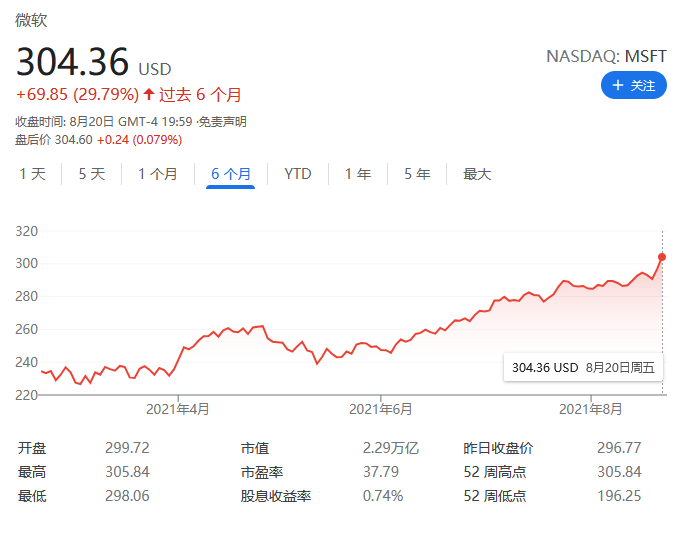Image resolution: width=689 pixels, height=536 pixels.
Task: Switch to the 5 年 tab
Action: tap(417, 174)
